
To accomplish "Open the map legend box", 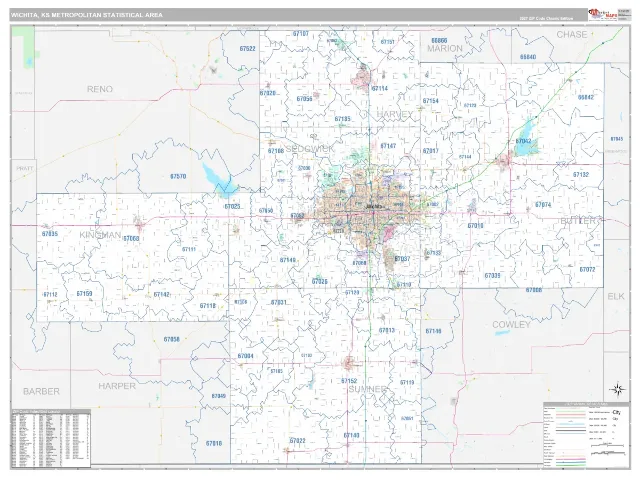I will (x=586, y=434).
